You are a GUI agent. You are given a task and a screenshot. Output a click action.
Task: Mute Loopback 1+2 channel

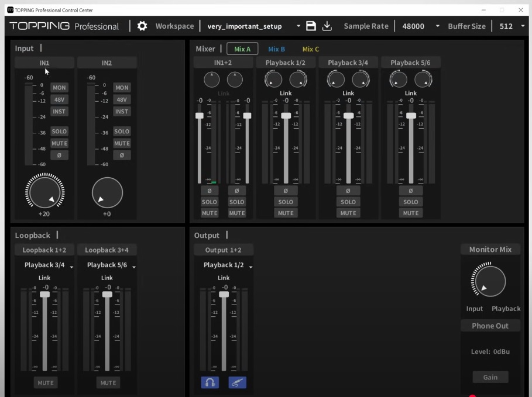46,383
